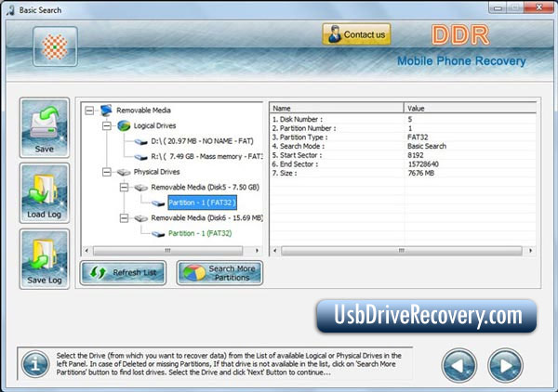Click the Value column header
Image resolution: width=558 pixels, height=392 pixels.
click(x=470, y=108)
